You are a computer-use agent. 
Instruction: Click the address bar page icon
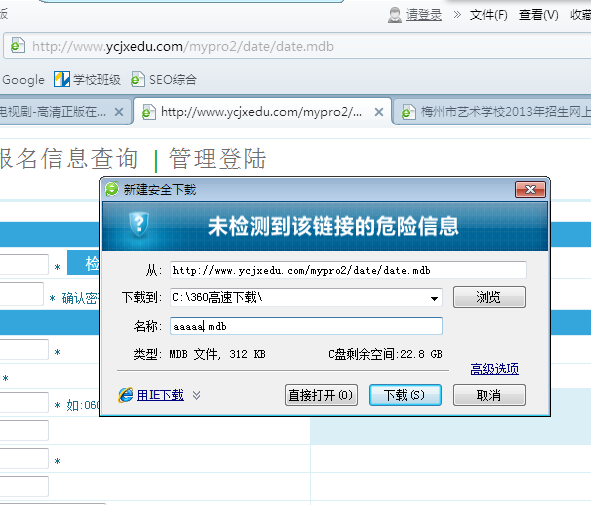coord(17,46)
